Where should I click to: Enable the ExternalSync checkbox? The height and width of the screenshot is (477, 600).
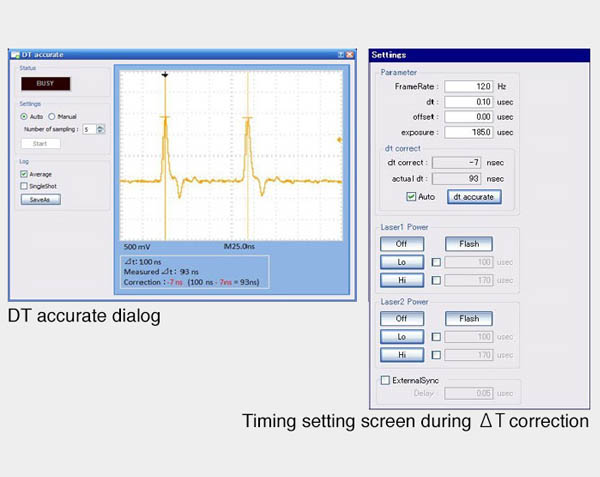(386, 380)
